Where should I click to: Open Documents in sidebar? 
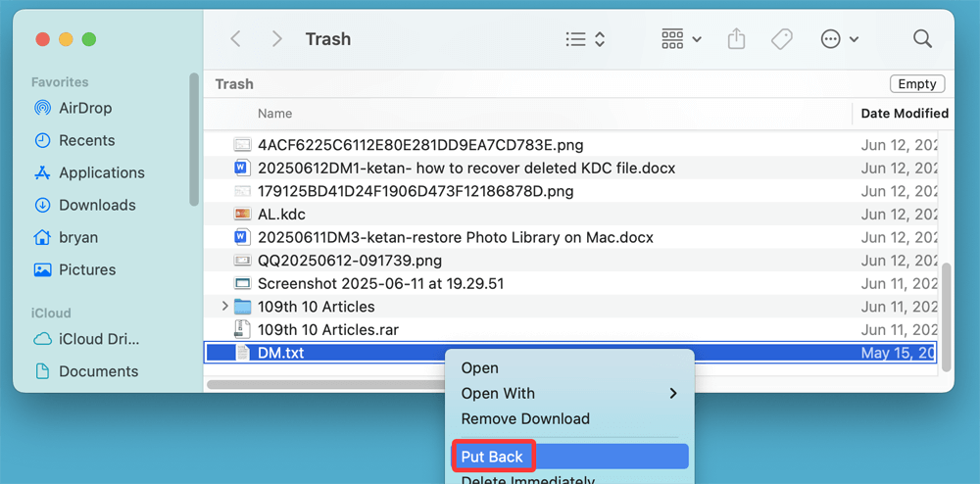(x=85, y=371)
